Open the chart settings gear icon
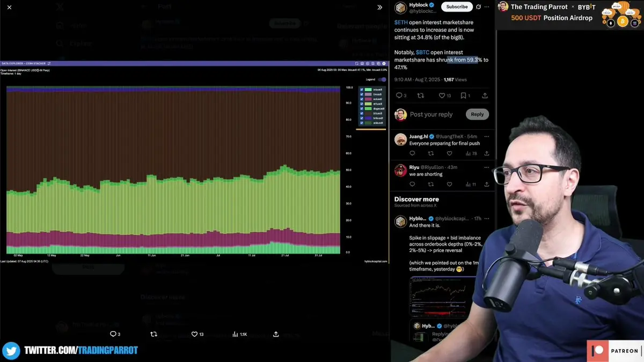 click(368, 63)
